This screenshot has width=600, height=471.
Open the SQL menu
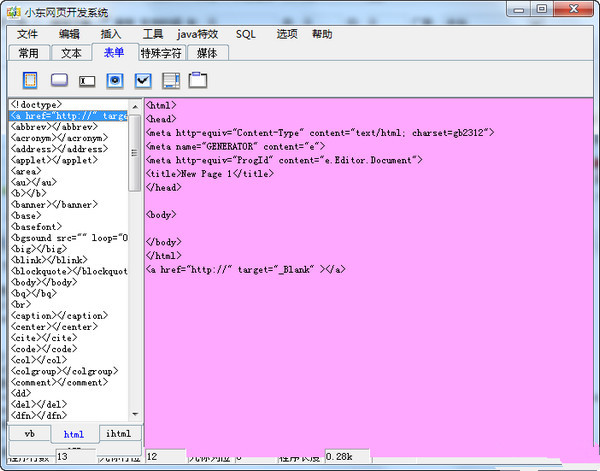click(246, 34)
